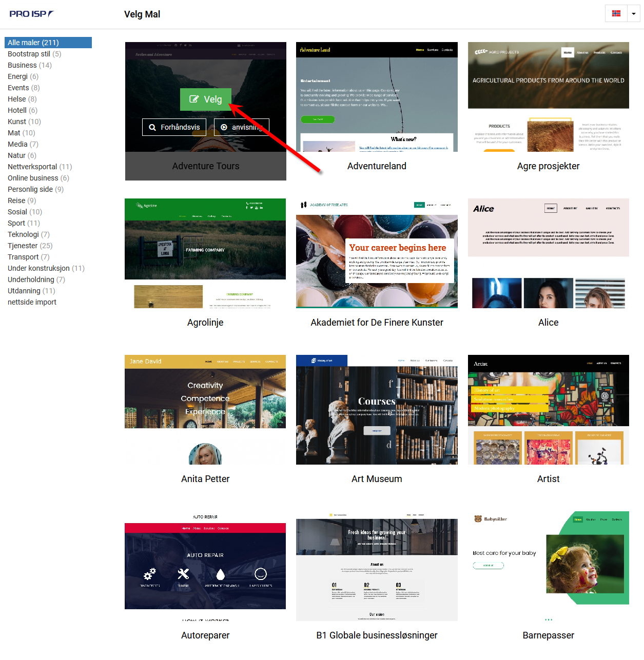Open the Art Museum template thumbnail
Screen dimensions: 644x660
(x=377, y=410)
